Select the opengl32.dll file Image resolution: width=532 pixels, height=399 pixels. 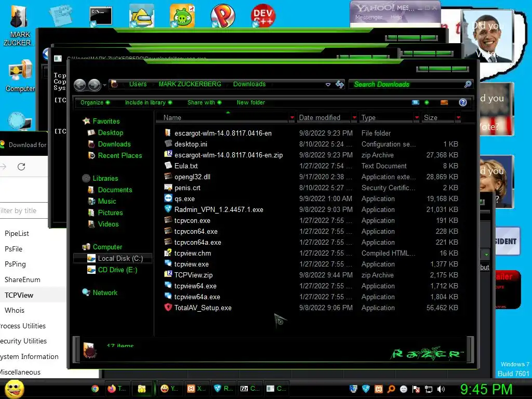click(x=192, y=177)
